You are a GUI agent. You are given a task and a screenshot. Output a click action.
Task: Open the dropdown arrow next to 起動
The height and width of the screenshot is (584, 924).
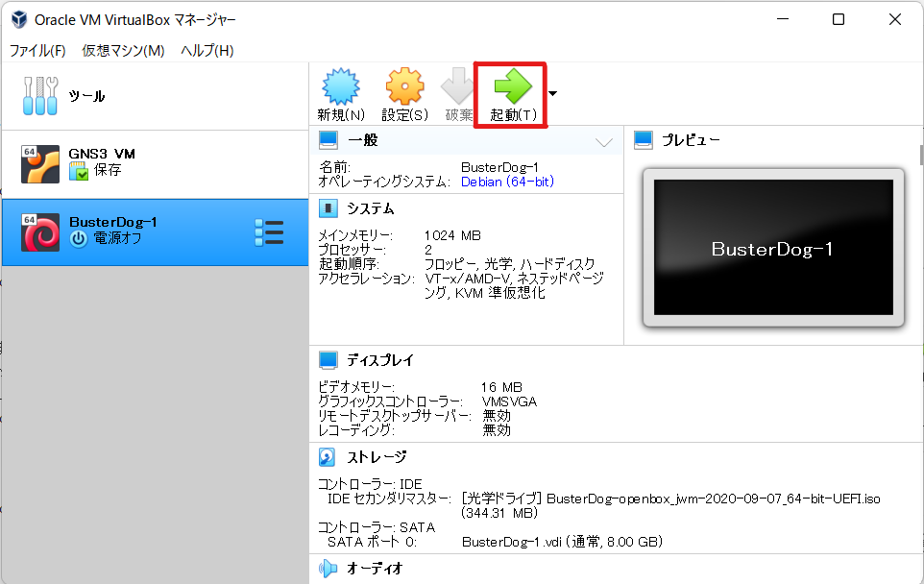[549, 94]
